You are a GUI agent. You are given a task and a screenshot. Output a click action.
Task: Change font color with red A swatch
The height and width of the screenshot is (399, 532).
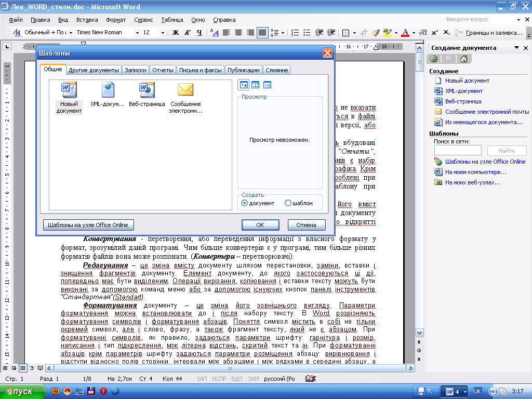point(405,33)
